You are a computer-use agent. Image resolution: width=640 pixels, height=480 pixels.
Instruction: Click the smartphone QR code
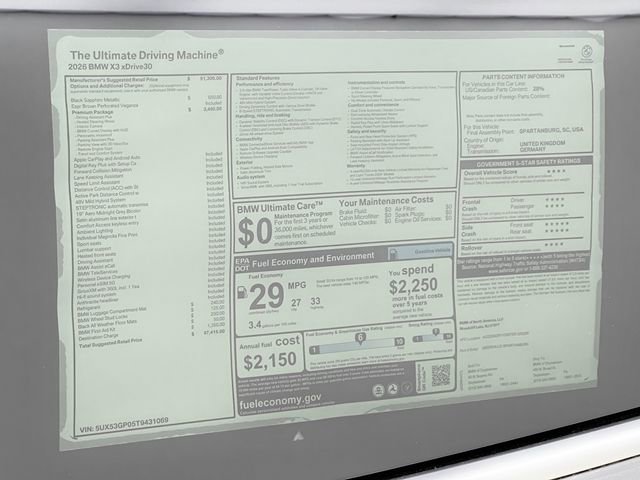441,375
